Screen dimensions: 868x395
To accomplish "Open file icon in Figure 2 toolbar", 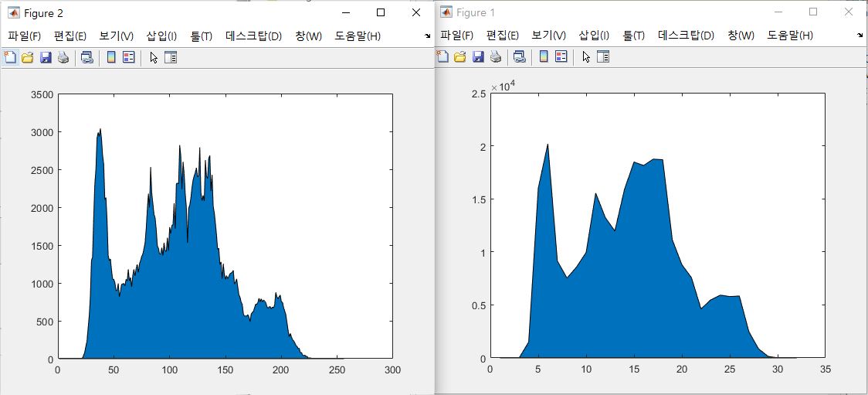I will click(x=28, y=57).
